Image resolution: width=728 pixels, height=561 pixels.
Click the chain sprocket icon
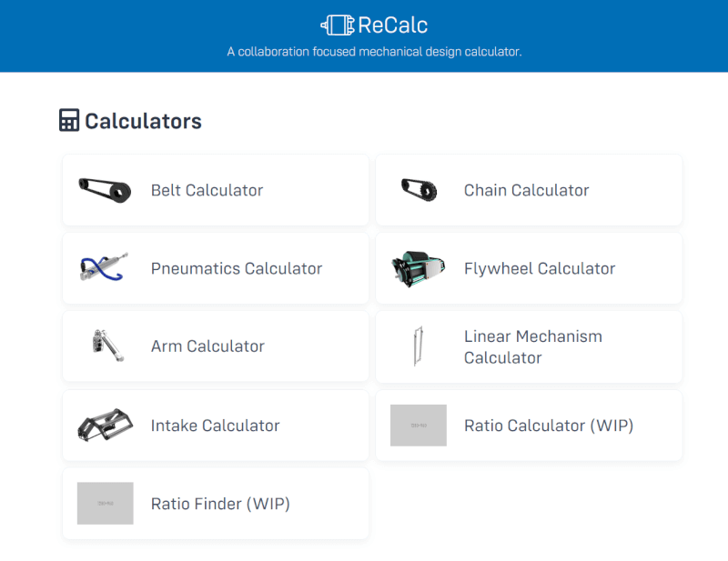click(419, 190)
